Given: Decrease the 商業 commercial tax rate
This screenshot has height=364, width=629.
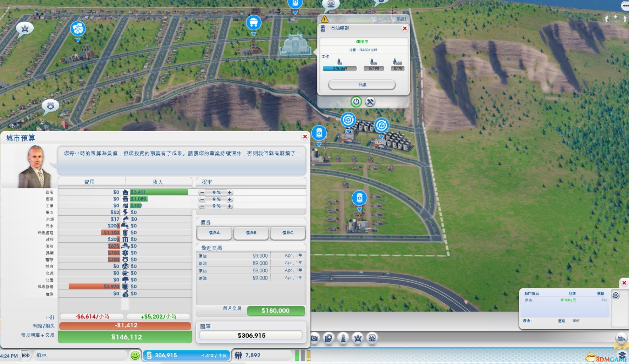Looking at the screenshot, I should click(x=202, y=199).
